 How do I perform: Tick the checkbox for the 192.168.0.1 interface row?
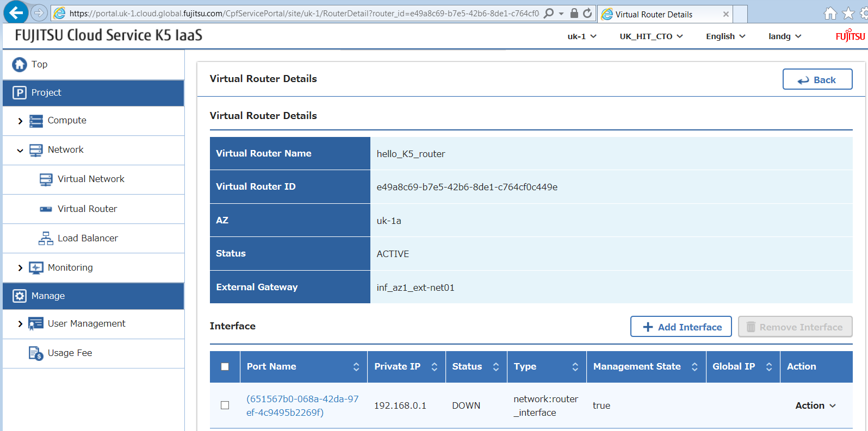(225, 405)
